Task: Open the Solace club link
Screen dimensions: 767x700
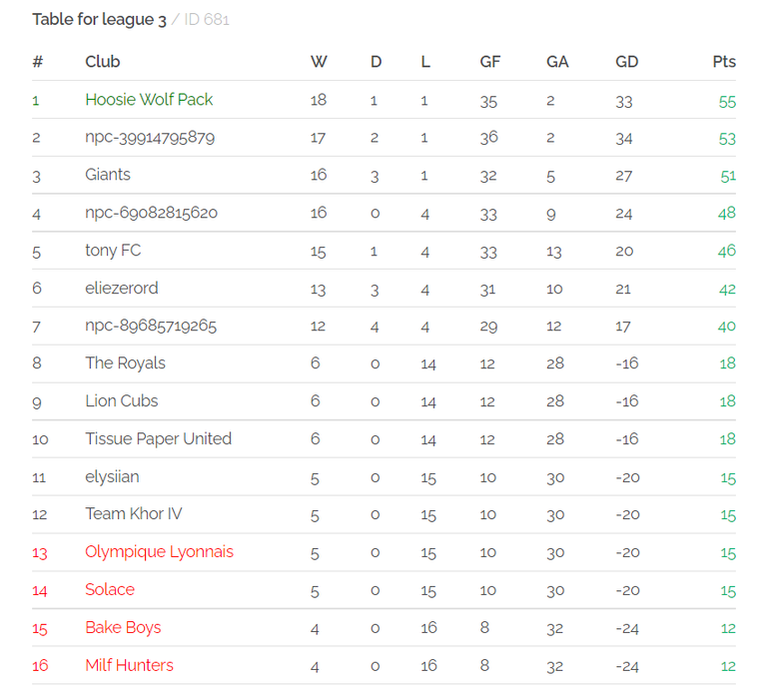Action: [x=110, y=589]
